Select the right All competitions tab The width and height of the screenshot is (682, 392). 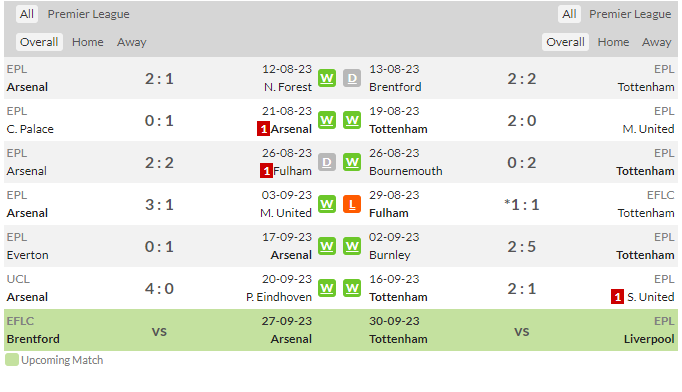pos(569,14)
